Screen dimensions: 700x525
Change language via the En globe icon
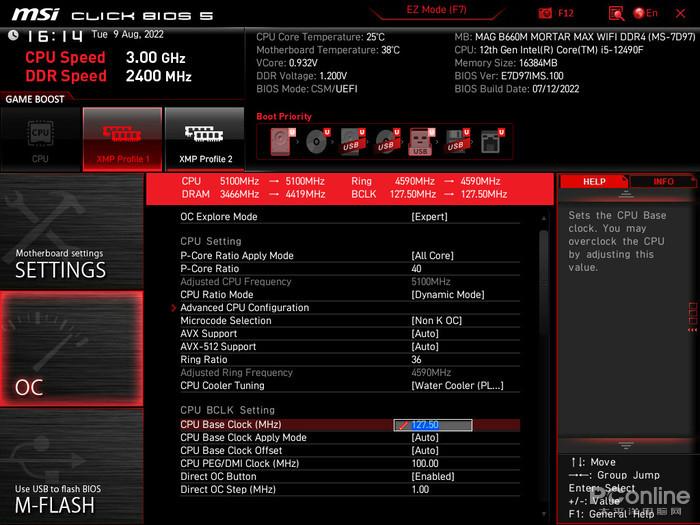click(646, 13)
